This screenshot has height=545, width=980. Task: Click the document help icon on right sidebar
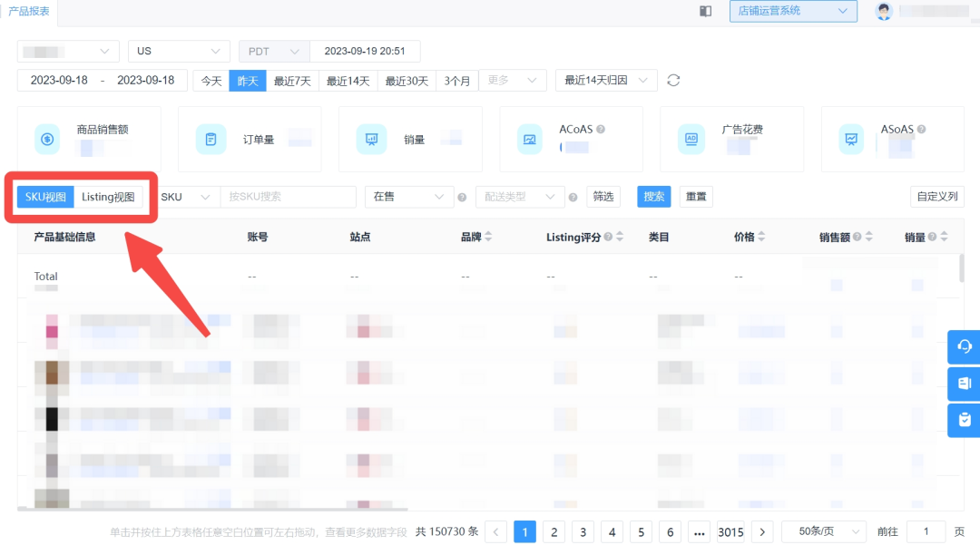point(963,384)
